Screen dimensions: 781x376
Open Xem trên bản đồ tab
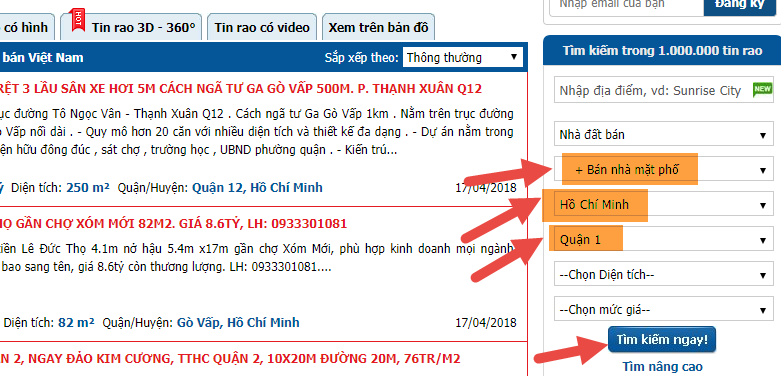378,27
